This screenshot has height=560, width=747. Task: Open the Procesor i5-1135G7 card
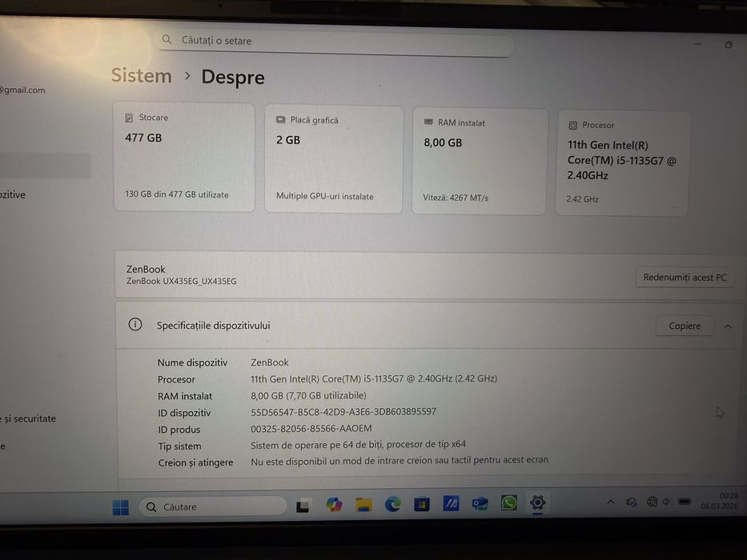[622, 163]
